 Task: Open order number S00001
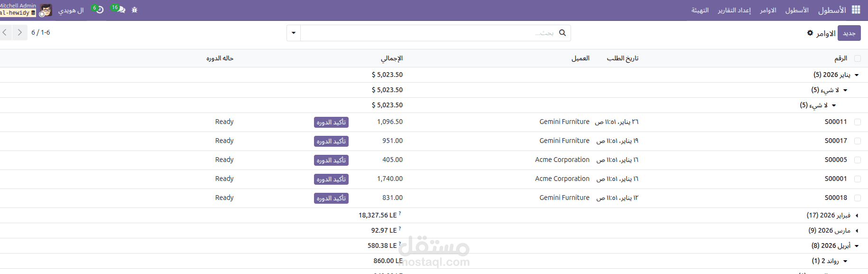[x=836, y=179]
